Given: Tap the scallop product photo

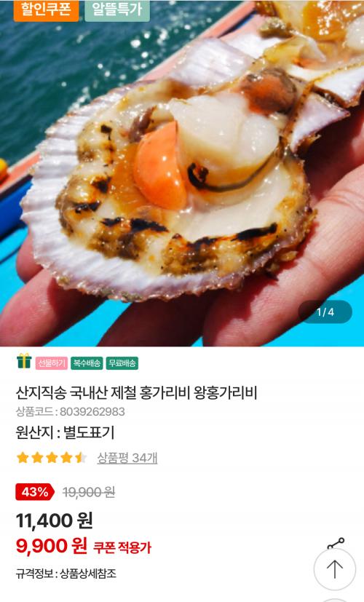Looking at the screenshot, I should pos(182,173).
